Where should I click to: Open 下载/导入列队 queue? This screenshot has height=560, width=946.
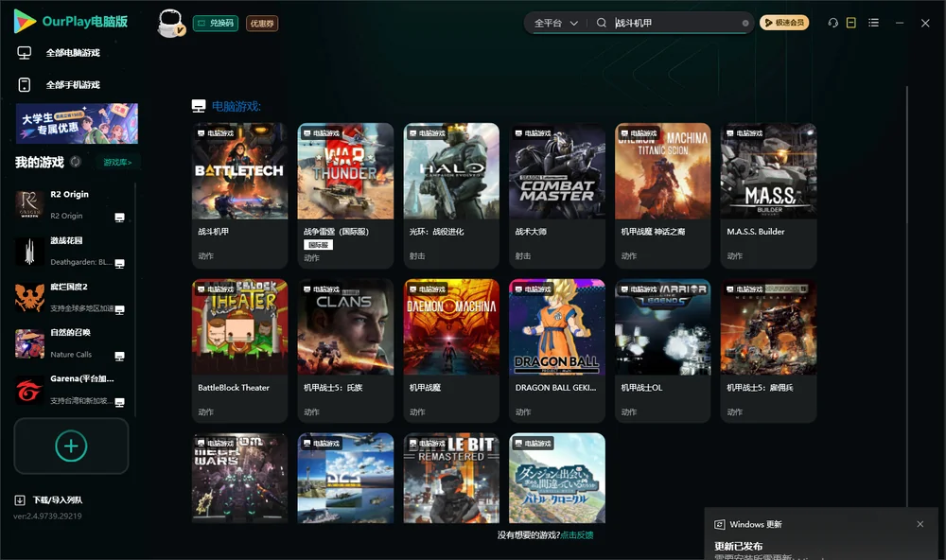point(58,499)
